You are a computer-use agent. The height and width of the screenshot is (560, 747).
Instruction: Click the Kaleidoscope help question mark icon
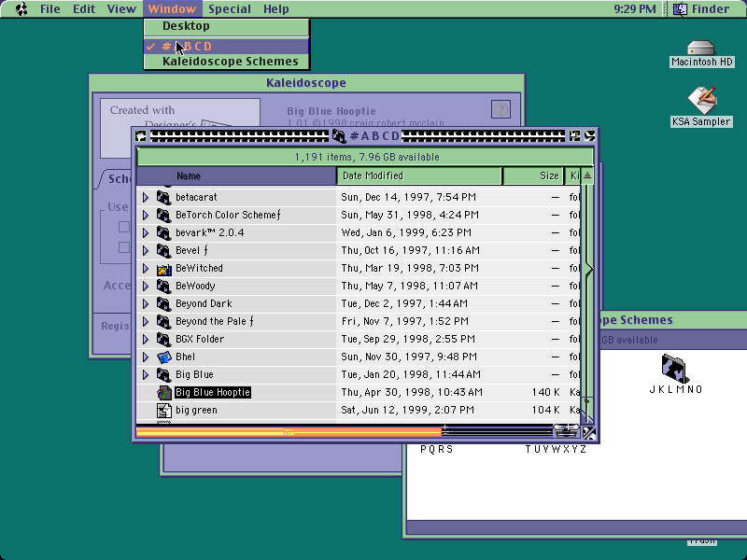pos(500,109)
